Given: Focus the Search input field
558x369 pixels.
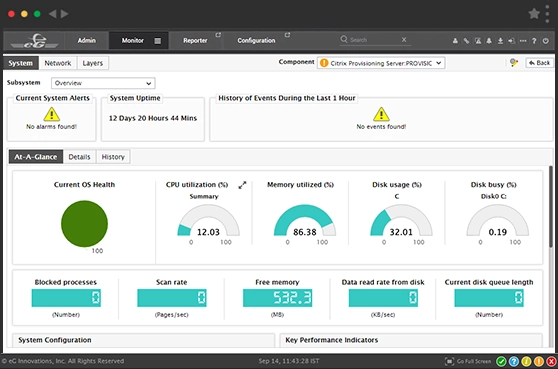Looking at the screenshot, I should (x=374, y=40).
